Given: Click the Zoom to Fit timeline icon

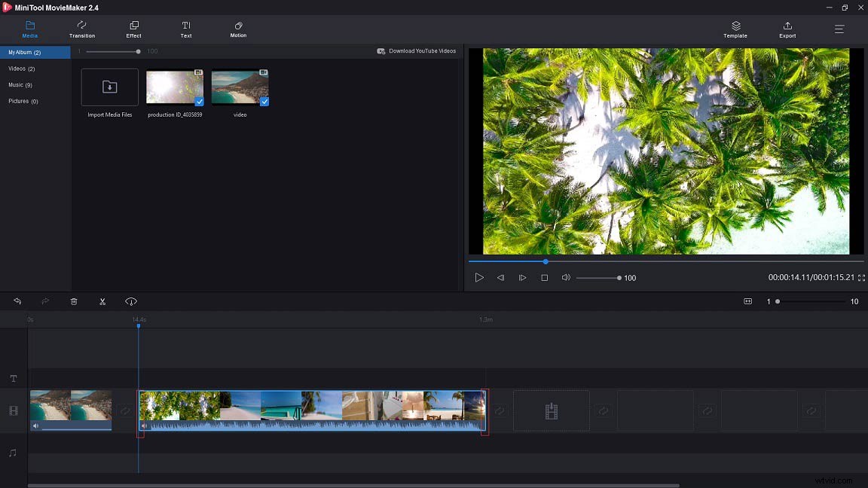Looking at the screenshot, I should 747,301.
